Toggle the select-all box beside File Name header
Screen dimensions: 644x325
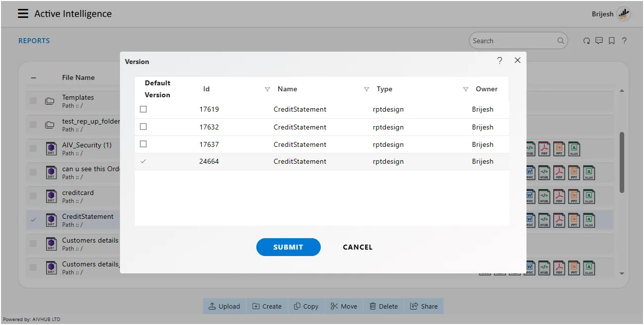pos(33,77)
